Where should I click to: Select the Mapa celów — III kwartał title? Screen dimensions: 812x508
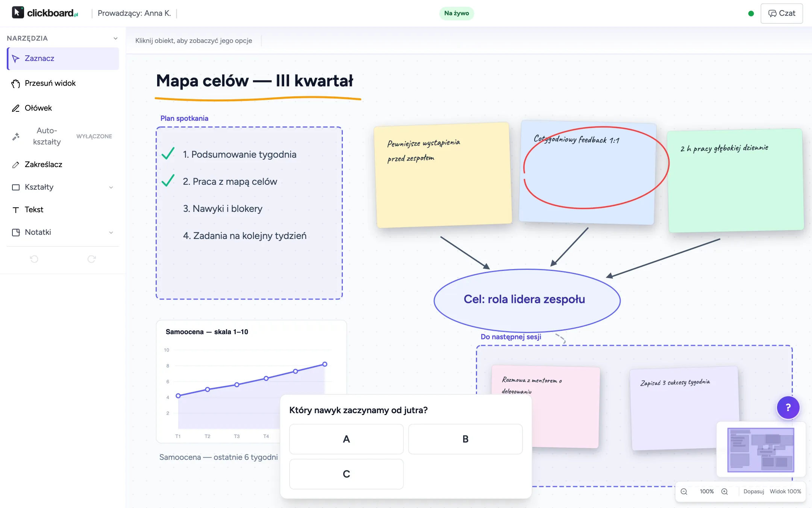click(x=255, y=81)
